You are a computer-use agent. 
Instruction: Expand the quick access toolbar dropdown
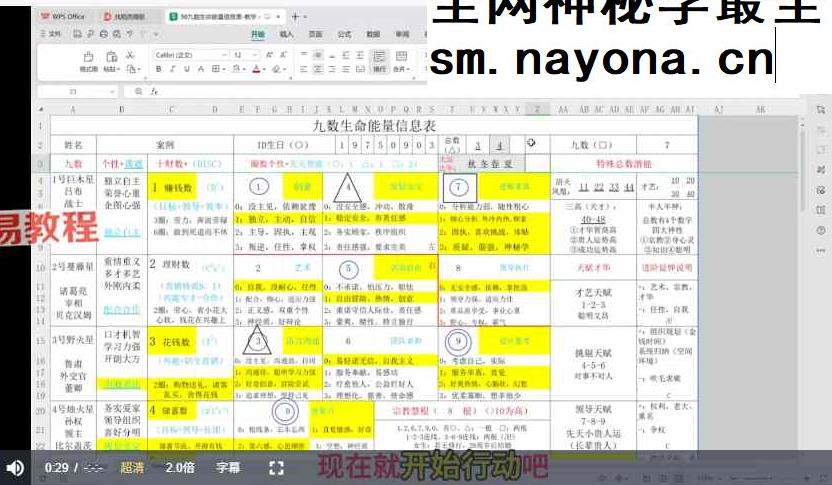tap(156, 34)
